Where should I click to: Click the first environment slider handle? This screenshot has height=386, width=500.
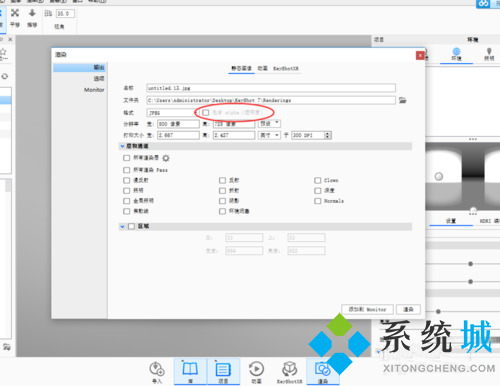(x=470, y=264)
